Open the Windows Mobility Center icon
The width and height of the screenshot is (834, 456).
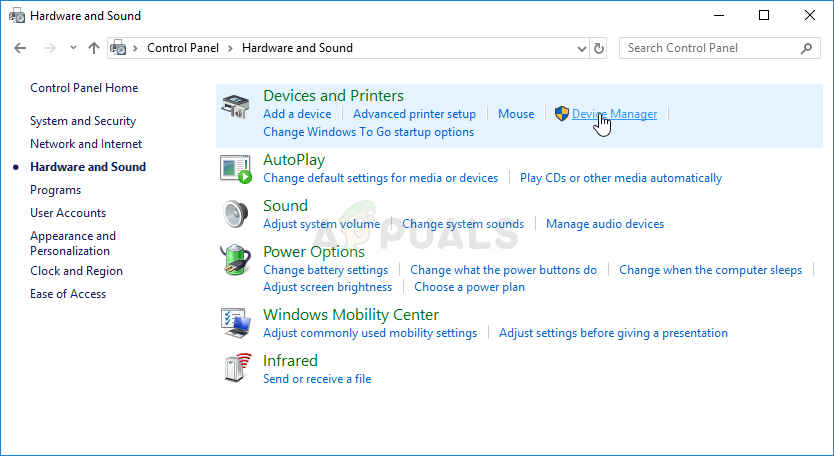coord(236,322)
